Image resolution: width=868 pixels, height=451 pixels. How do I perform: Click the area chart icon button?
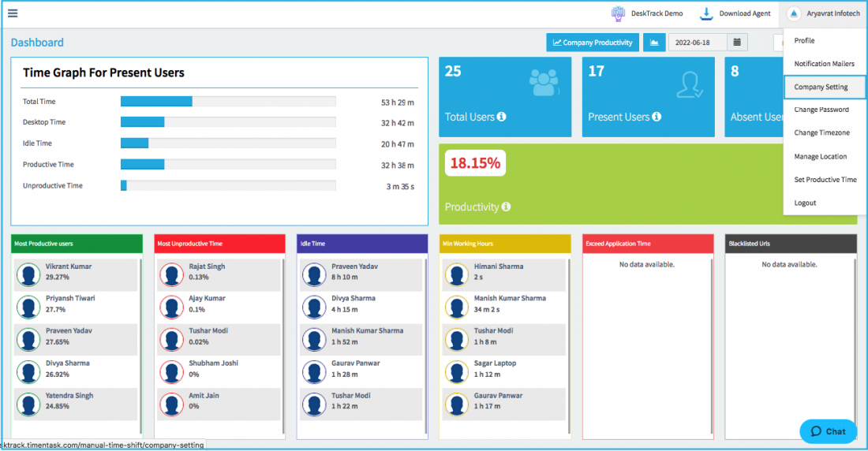654,43
